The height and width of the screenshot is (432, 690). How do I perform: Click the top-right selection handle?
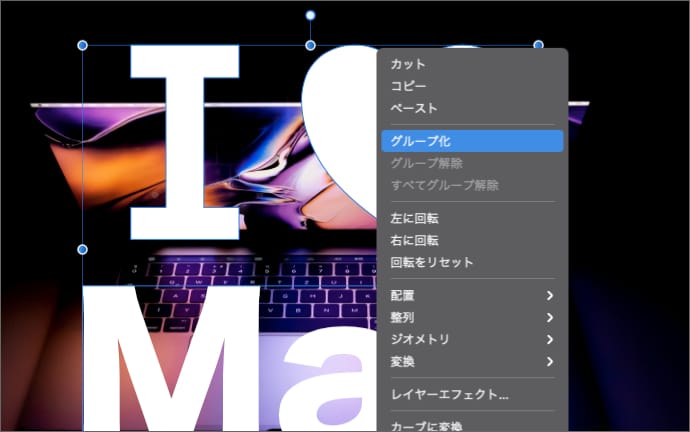tap(538, 45)
